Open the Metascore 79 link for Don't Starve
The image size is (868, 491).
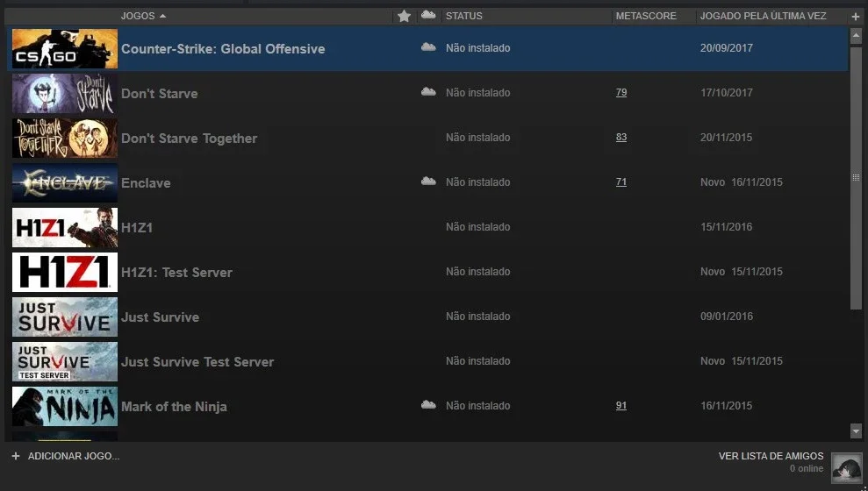621,92
